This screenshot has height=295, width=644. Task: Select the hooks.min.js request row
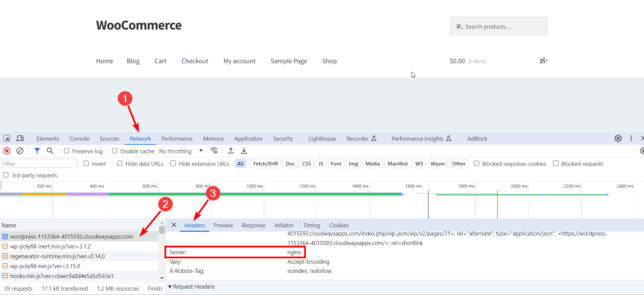click(79, 276)
